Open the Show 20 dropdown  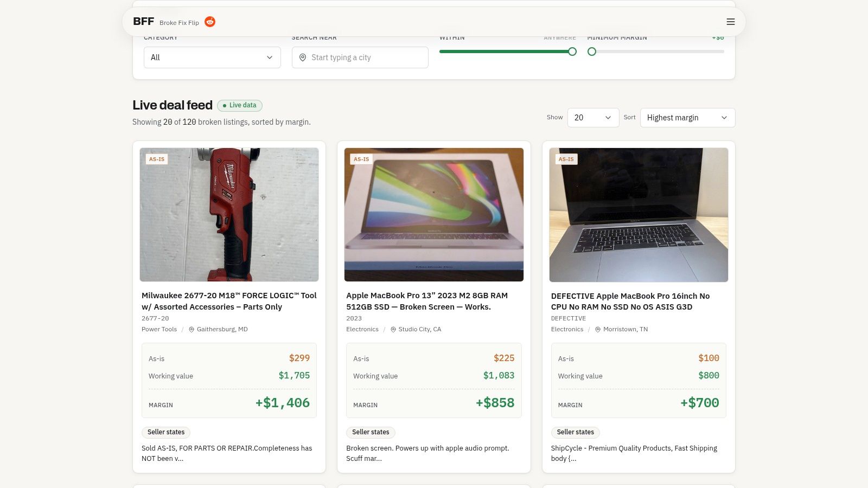click(593, 118)
